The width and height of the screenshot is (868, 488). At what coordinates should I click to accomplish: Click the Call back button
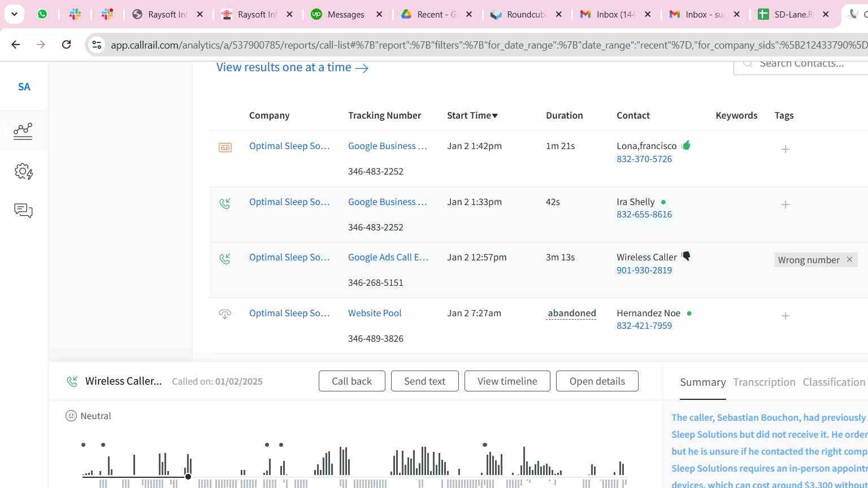(x=351, y=381)
